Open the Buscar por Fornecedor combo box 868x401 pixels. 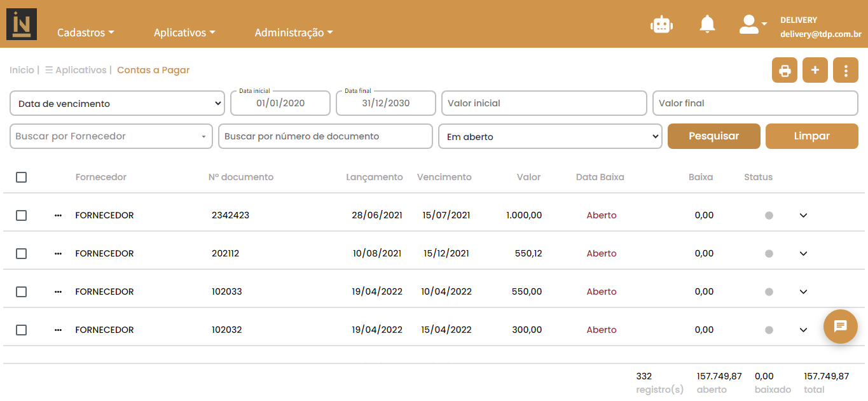click(x=111, y=136)
